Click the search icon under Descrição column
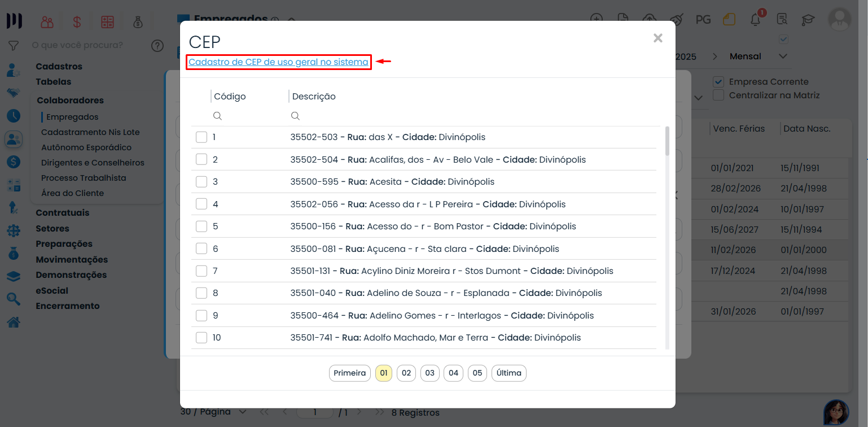The width and height of the screenshot is (868, 427). click(x=295, y=116)
